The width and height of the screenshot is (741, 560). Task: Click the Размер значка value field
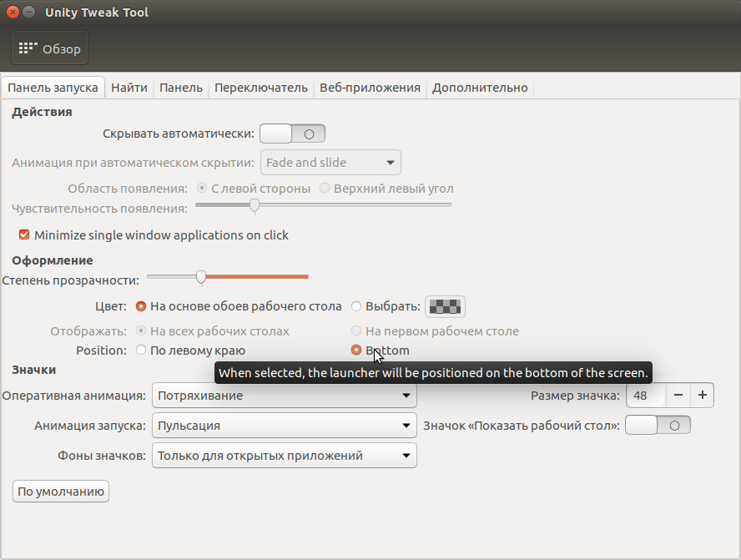click(x=646, y=396)
